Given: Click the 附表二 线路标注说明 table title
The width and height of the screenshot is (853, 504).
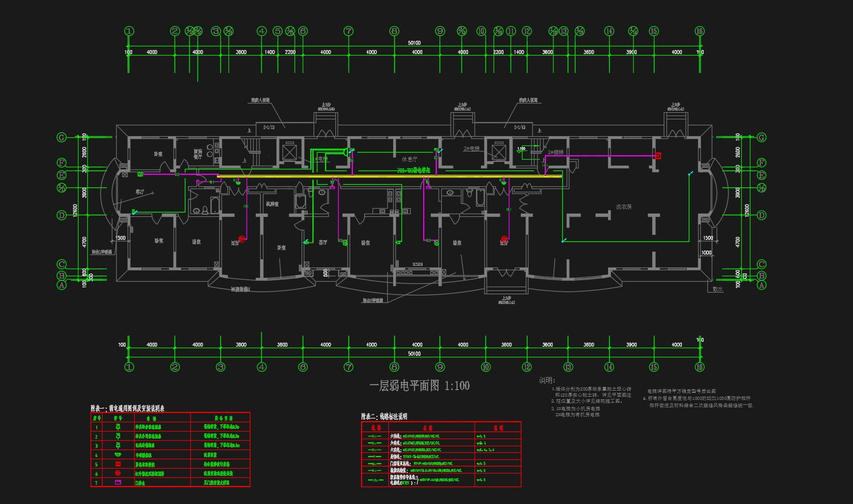Looking at the screenshot, I should pyautogui.click(x=384, y=417).
